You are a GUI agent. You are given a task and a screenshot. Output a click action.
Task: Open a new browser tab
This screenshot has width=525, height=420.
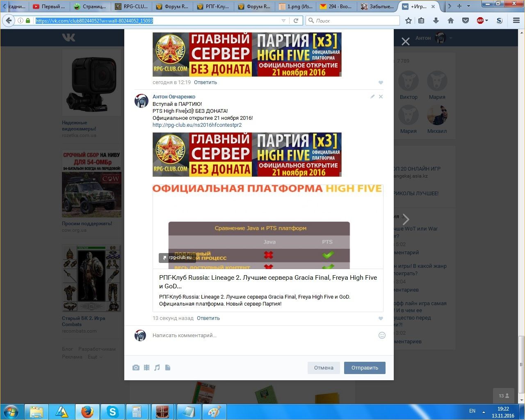(x=459, y=6)
